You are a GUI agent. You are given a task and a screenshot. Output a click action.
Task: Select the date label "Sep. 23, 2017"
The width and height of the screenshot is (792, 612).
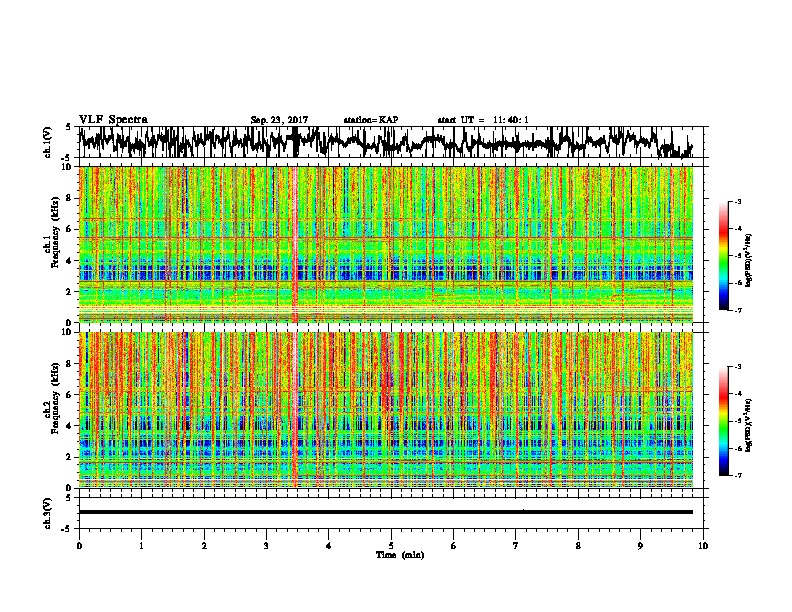(279, 120)
